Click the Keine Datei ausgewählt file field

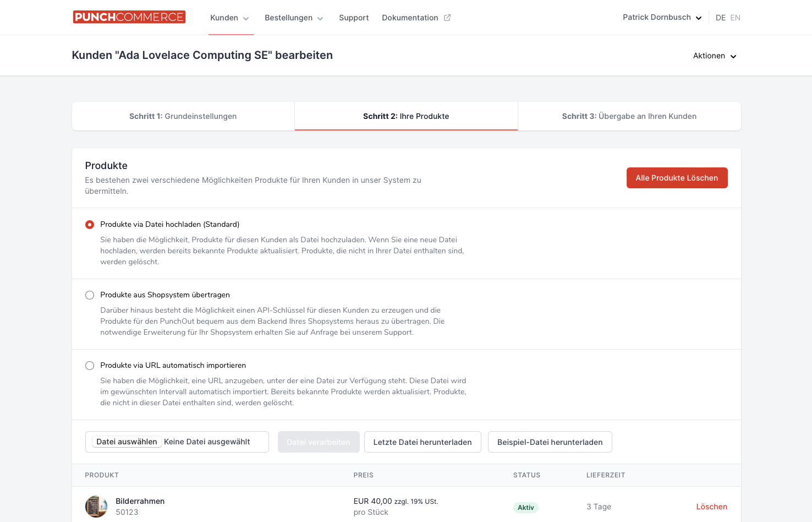pyautogui.click(x=207, y=442)
